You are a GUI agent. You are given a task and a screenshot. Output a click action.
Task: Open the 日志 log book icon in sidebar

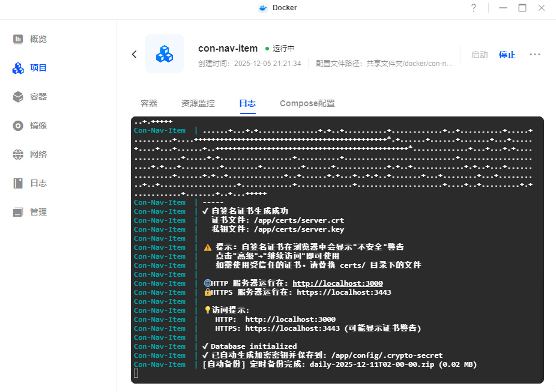tap(18, 183)
